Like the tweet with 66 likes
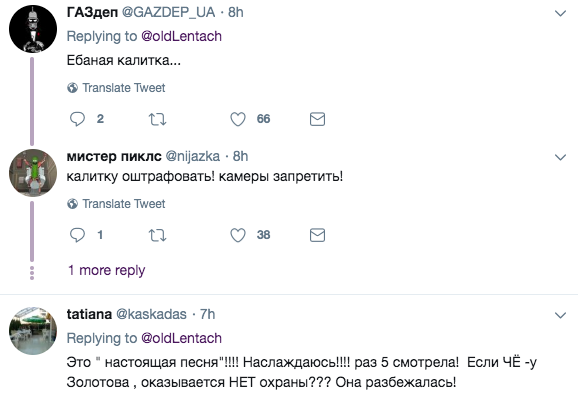This screenshot has height=399, width=578. (238, 119)
